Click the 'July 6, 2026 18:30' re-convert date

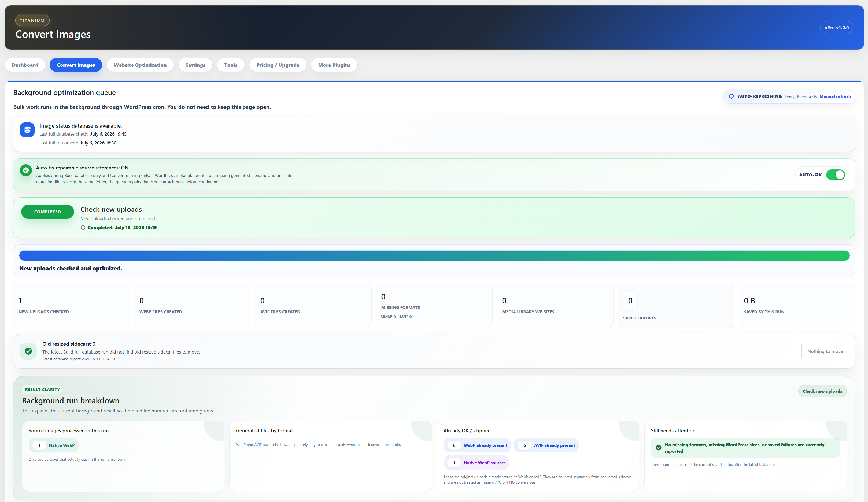click(x=98, y=143)
